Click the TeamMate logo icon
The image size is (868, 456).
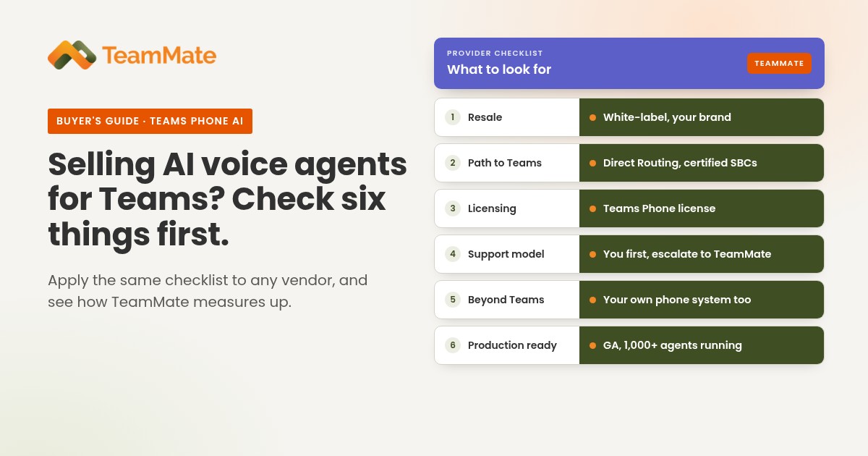tap(72, 55)
